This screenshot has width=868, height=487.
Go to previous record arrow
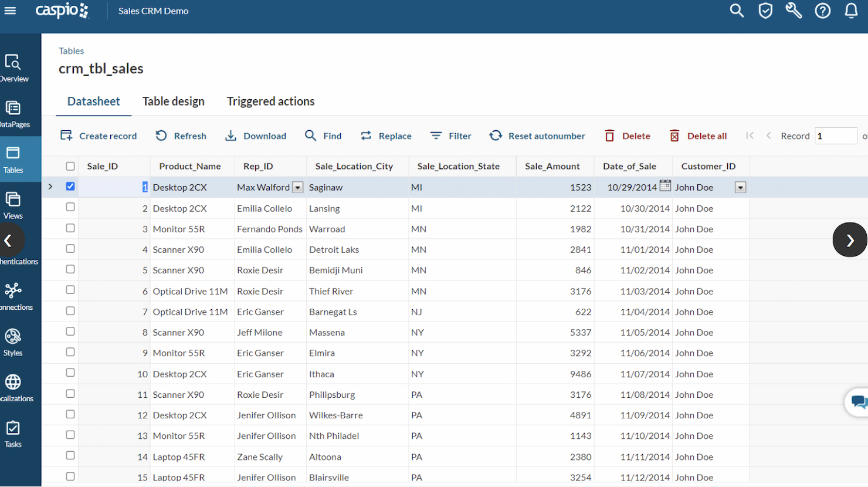tap(768, 136)
